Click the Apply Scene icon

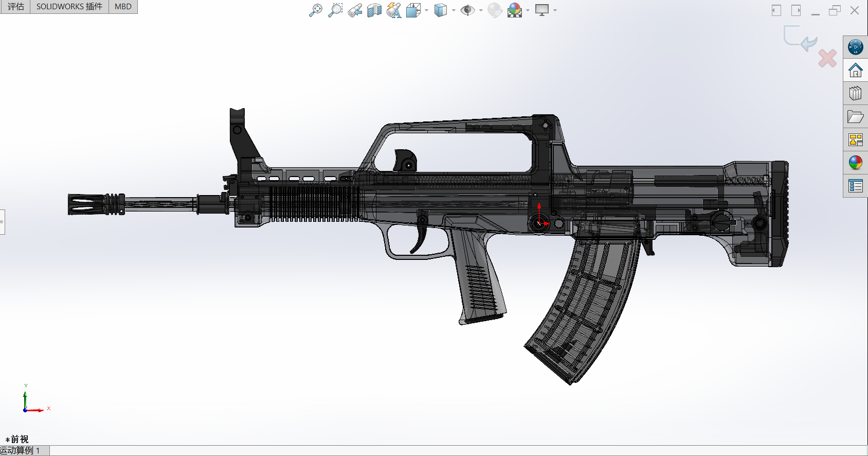pyautogui.click(x=515, y=10)
